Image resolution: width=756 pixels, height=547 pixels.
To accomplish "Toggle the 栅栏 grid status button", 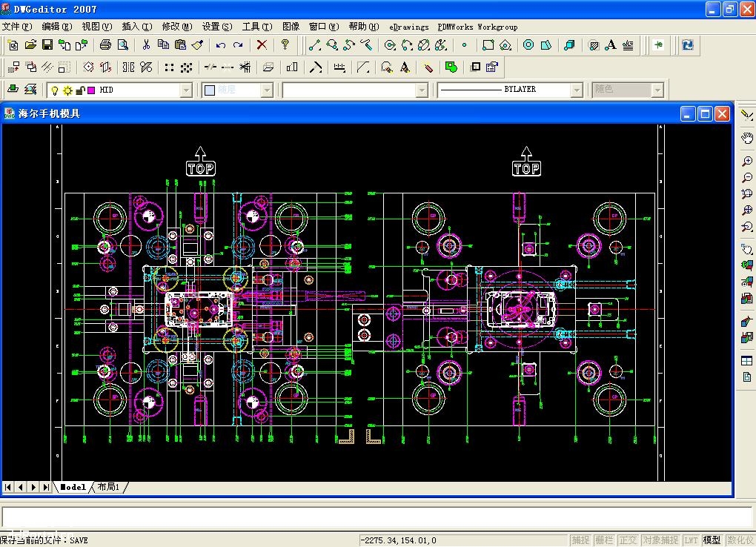I will pos(604,540).
